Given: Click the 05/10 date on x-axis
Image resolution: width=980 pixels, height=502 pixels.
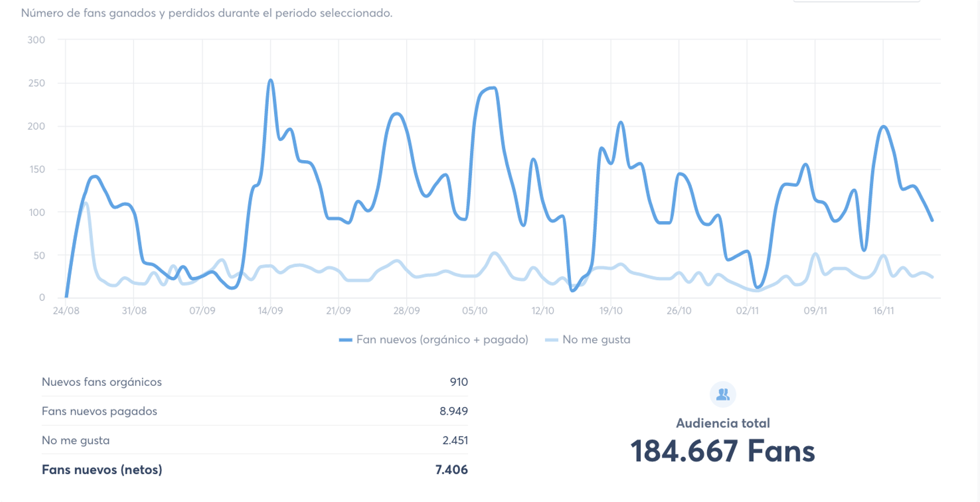Looking at the screenshot, I should 474,311.
